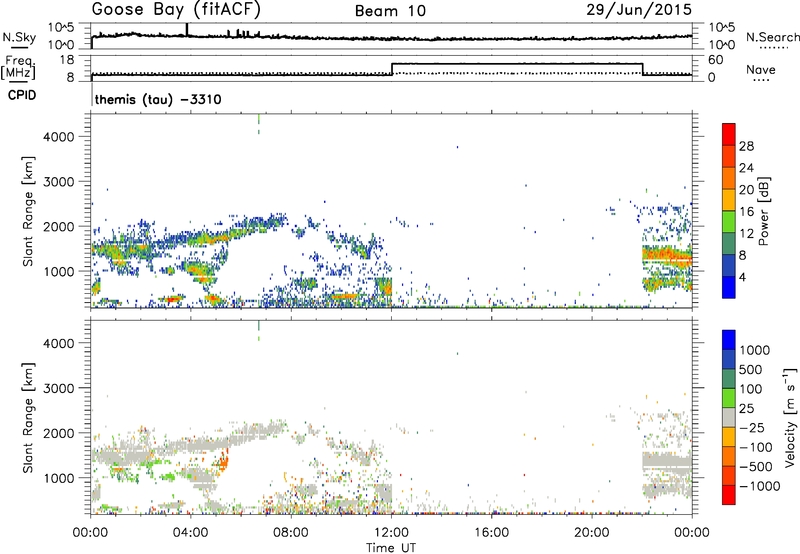
Task: Click the 'N.Sky' axis label
Action: click(19, 37)
